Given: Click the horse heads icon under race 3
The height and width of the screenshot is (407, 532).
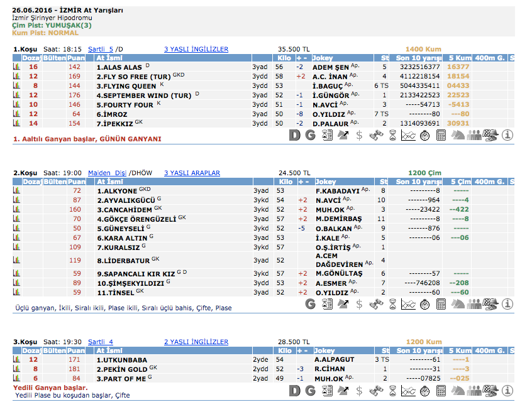Looking at the screenshot, I should pos(458,391).
